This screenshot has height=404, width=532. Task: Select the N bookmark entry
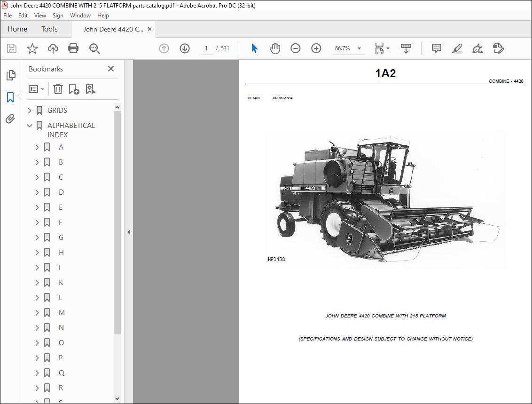coord(61,328)
